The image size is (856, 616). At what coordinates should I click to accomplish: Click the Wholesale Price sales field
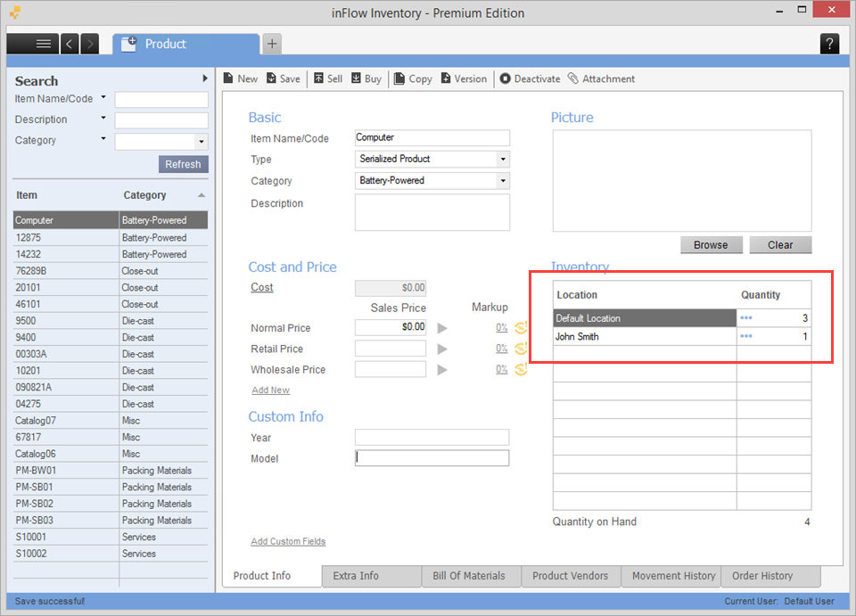pyautogui.click(x=391, y=369)
